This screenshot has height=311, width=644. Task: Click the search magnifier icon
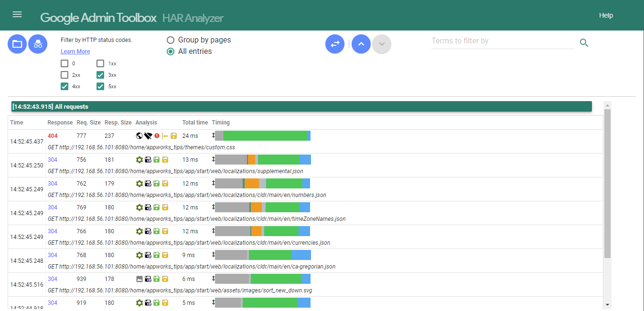pyautogui.click(x=584, y=43)
